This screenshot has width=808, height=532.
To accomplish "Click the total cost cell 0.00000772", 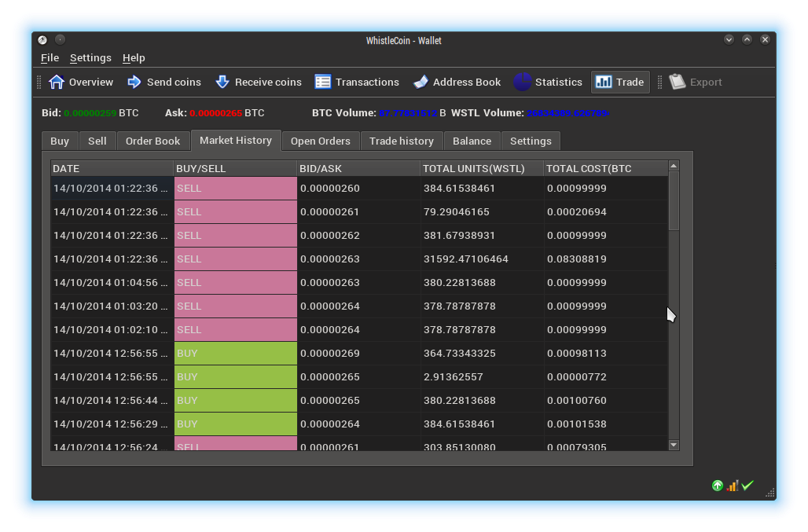I will click(x=605, y=377).
